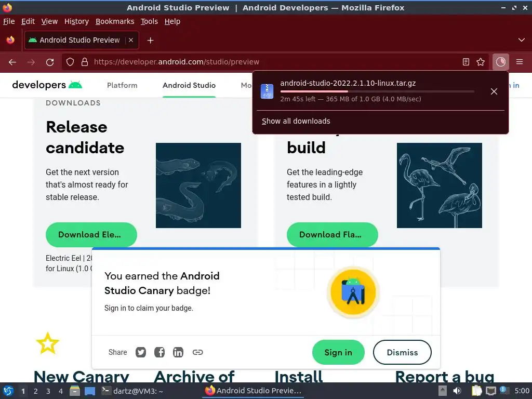This screenshot has width=532, height=399.
Task: Open tracking protection shield icon
Action: pyautogui.click(x=70, y=62)
